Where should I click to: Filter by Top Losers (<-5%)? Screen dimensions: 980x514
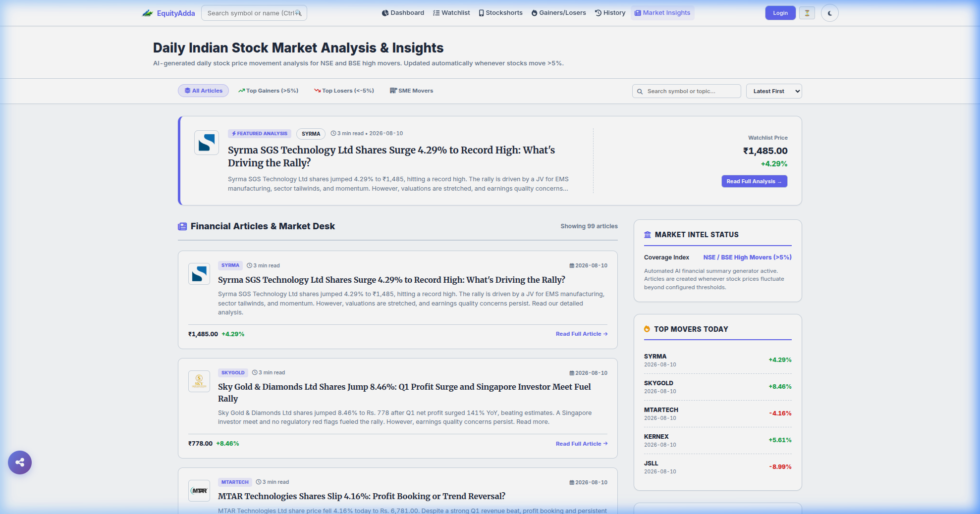344,91
